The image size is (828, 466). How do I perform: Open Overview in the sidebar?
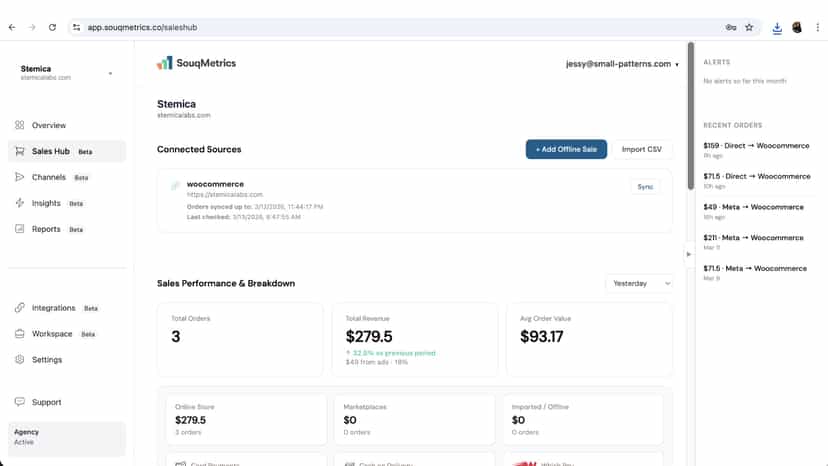pyautogui.click(x=67, y=125)
